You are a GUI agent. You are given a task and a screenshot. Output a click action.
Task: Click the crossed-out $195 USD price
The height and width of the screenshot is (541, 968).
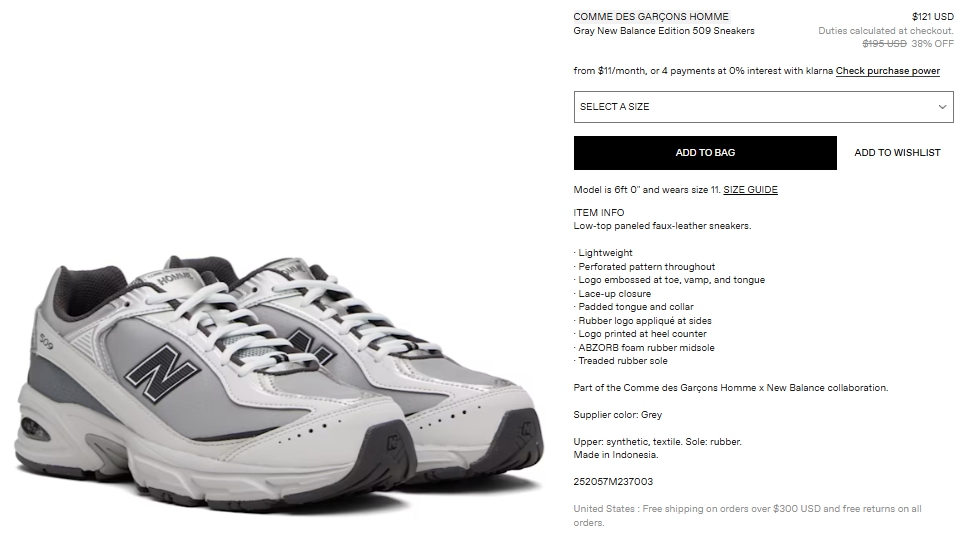884,44
